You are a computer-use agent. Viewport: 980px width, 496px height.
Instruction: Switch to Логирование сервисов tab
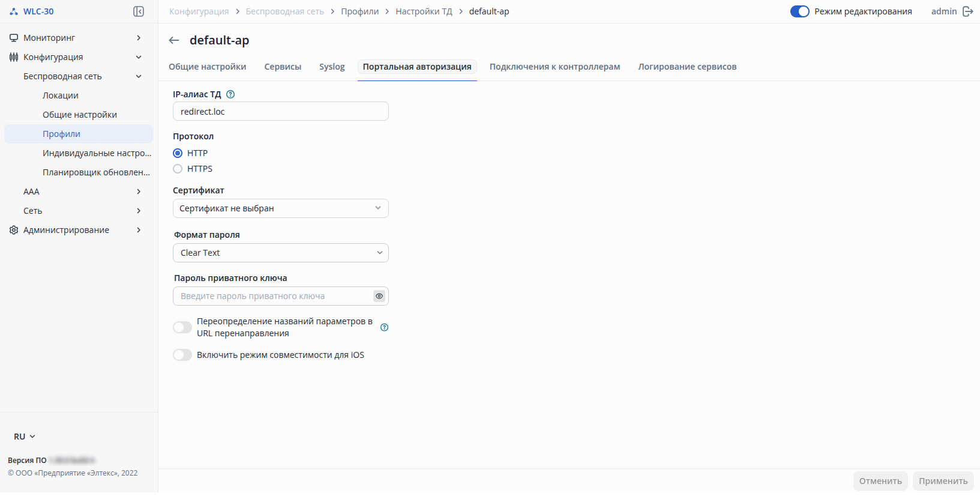click(687, 67)
